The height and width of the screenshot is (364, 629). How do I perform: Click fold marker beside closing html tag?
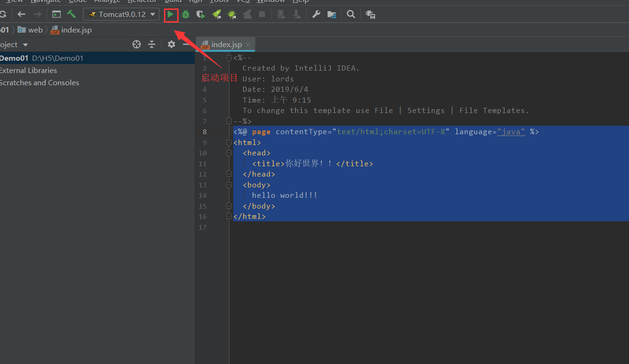(229, 217)
